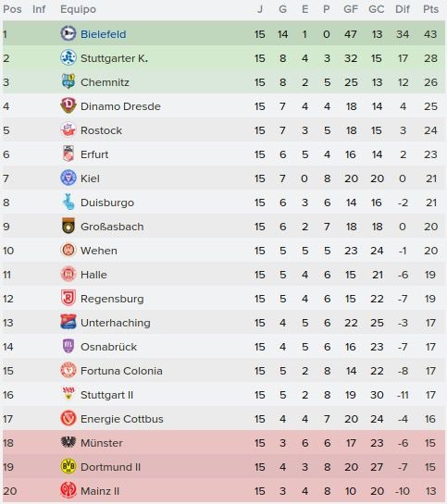Sort by the Equipo column header
447x504 pixels.
click(x=78, y=9)
